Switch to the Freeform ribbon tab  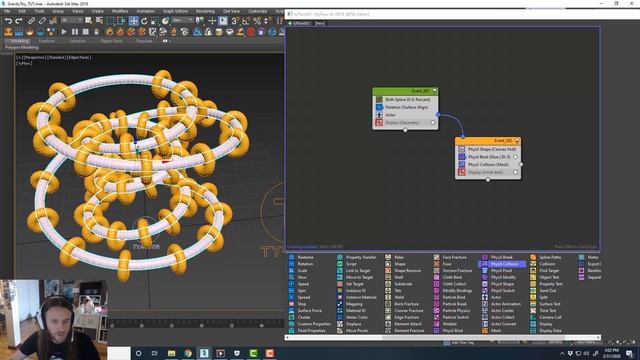coord(47,41)
